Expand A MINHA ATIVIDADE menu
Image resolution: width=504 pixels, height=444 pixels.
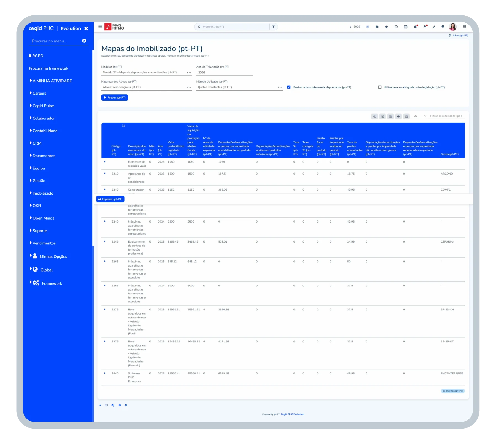click(x=50, y=81)
